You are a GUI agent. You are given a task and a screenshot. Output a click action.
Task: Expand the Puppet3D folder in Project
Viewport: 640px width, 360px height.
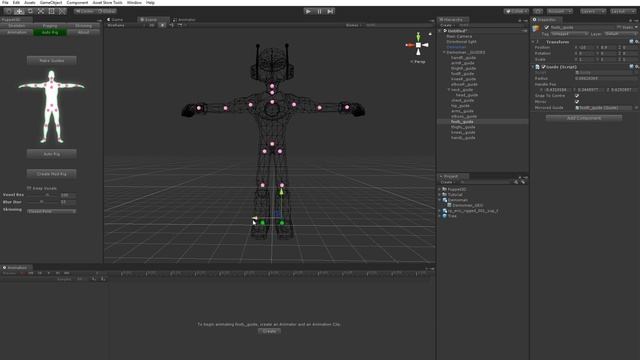pyautogui.click(x=440, y=189)
